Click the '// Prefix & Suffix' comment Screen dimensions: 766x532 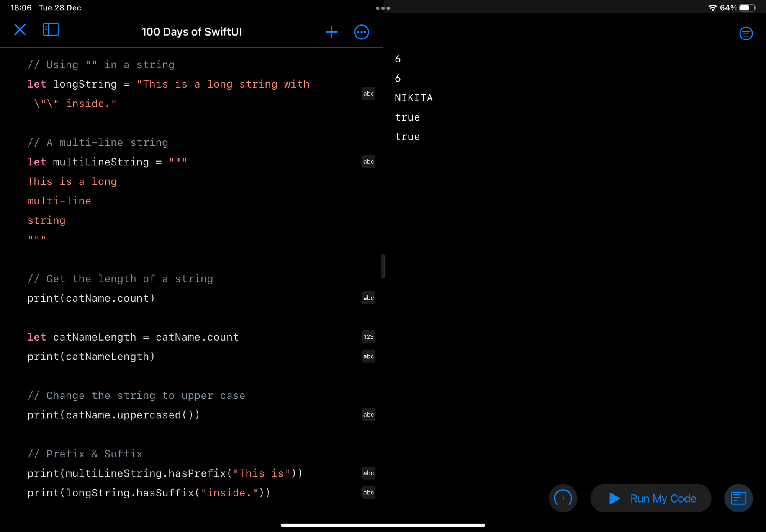(x=85, y=454)
